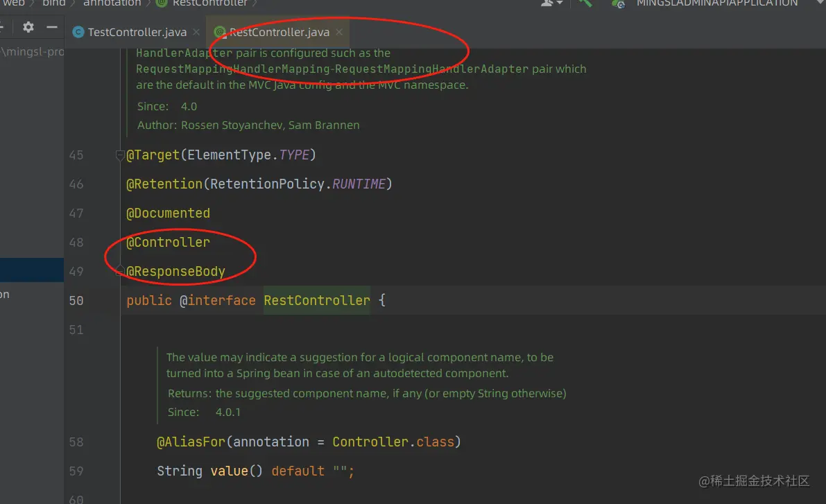Click 'Author: Rossen Stoyanchev, Sam Brannen' doc line
Viewport: 826px width, 504px height.
click(x=248, y=125)
